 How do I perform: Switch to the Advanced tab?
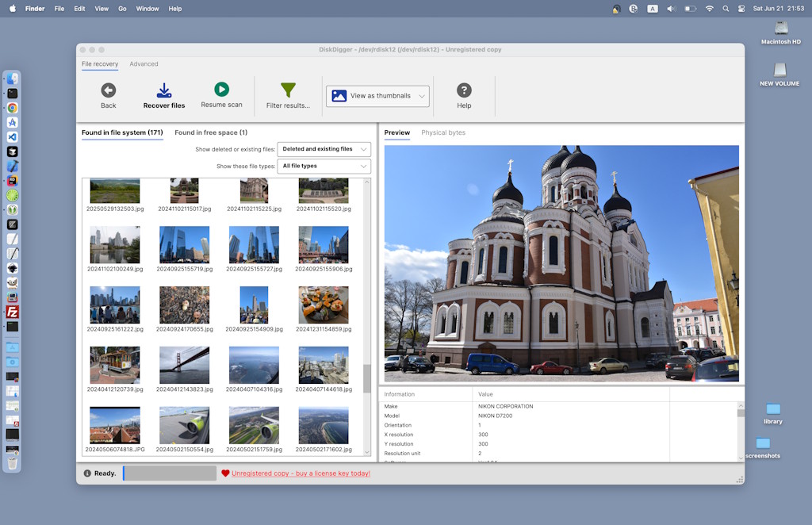(x=144, y=64)
